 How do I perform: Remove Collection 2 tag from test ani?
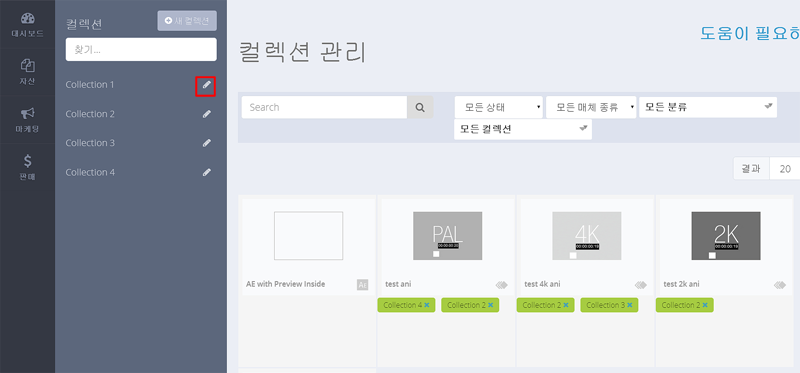tap(490, 305)
